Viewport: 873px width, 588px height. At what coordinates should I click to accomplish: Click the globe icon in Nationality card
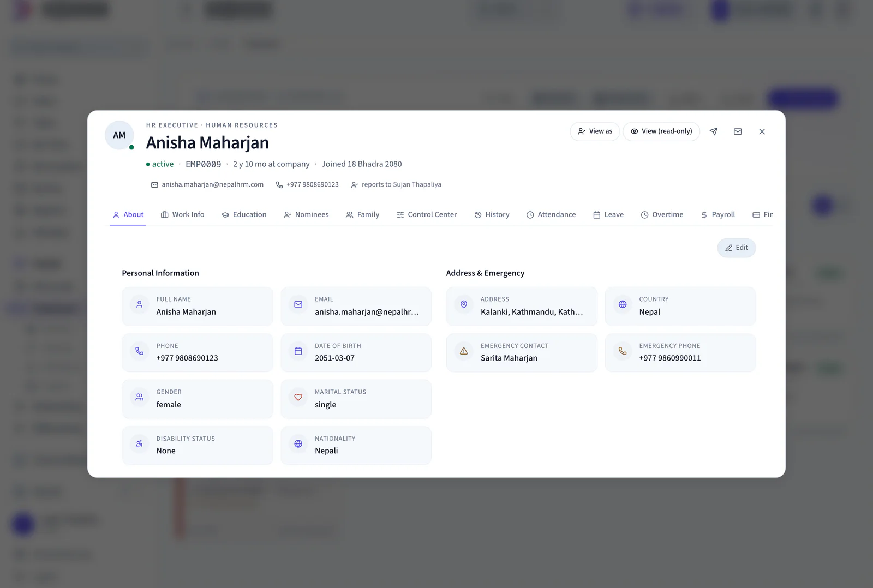[x=298, y=444]
